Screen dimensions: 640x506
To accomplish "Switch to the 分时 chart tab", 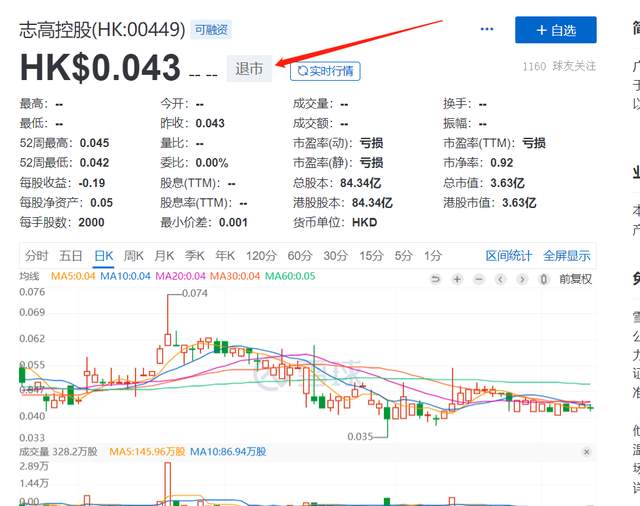I will pyautogui.click(x=36, y=256).
